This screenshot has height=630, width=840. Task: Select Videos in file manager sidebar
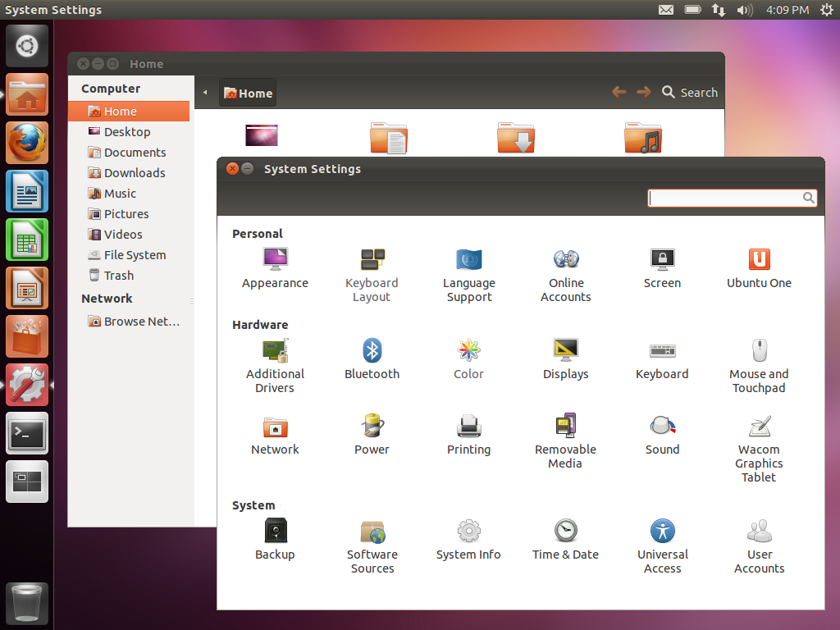coord(129,234)
